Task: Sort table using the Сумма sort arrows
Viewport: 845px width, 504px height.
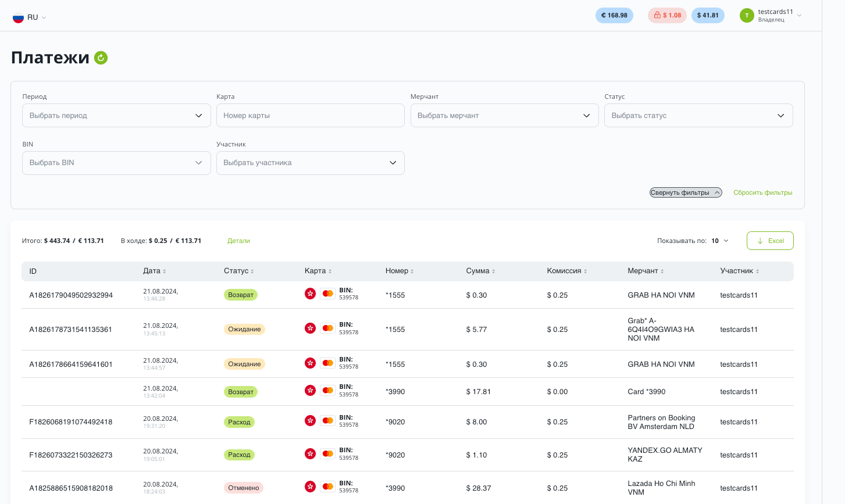Action: [493, 271]
